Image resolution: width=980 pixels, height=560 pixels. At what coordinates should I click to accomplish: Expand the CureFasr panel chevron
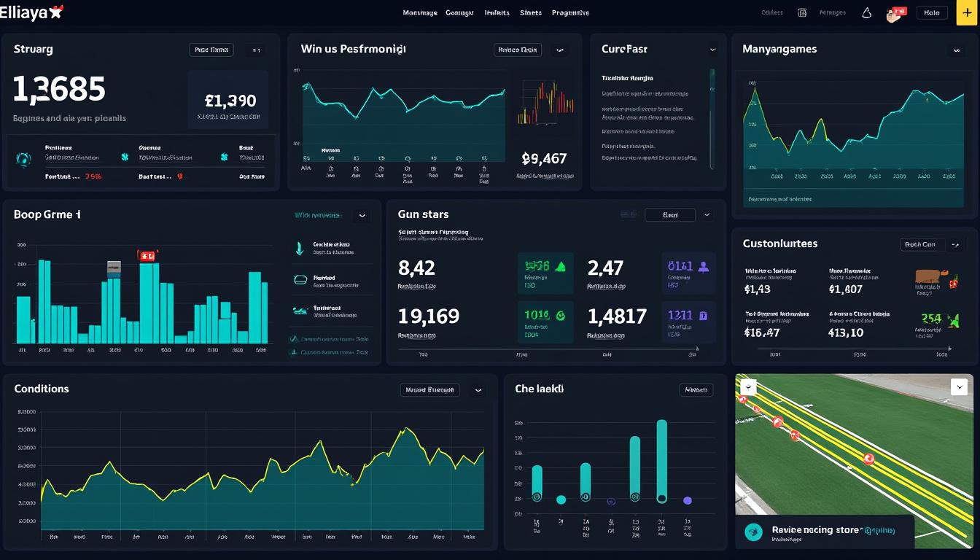click(712, 50)
